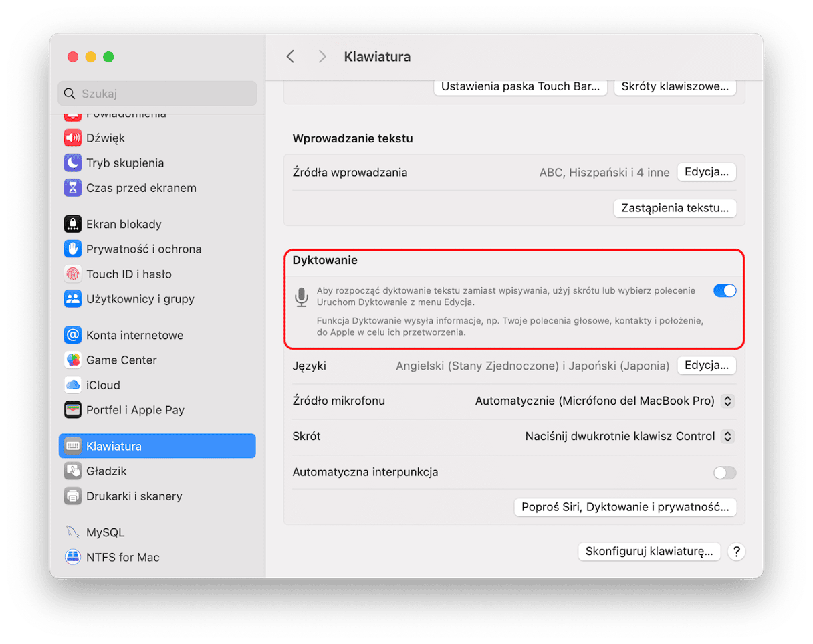Open Skróty klawiszowe button
This screenshot has height=644, width=813.
[x=675, y=87]
